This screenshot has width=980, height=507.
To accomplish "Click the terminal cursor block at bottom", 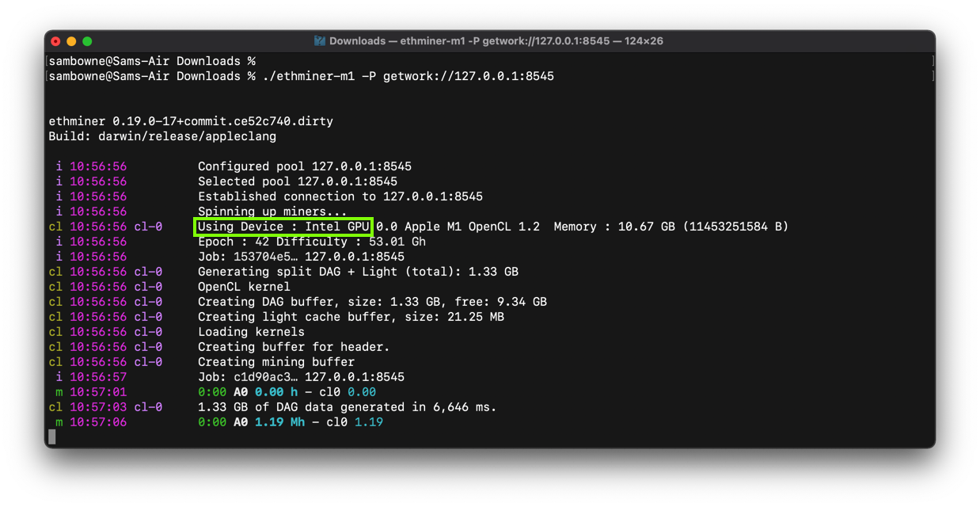I will coord(52,436).
